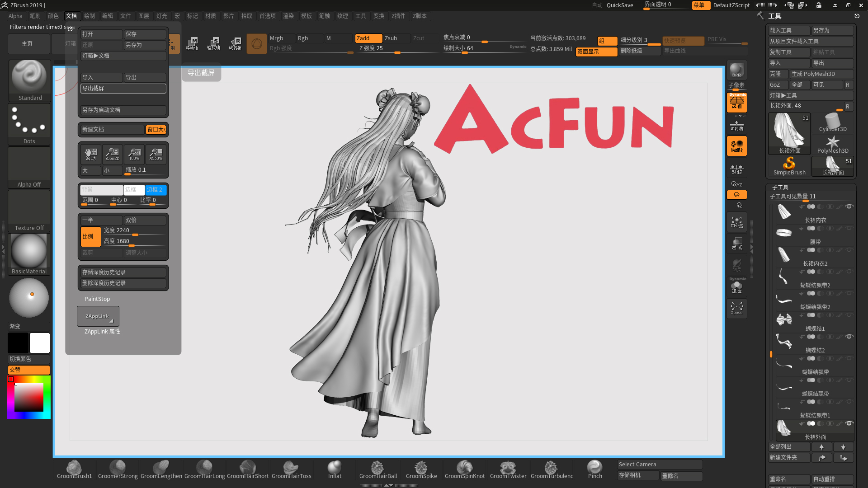Click 存储深度历史记录 button

point(123,272)
